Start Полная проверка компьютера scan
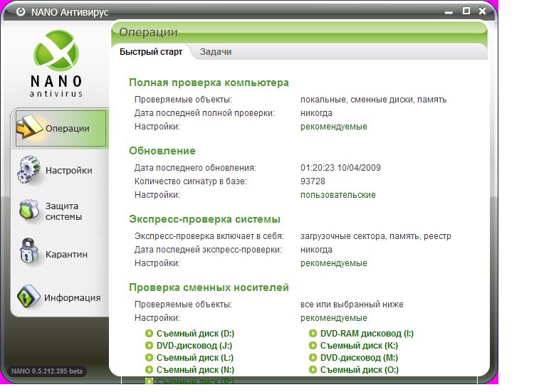 pyautogui.click(x=209, y=83)
